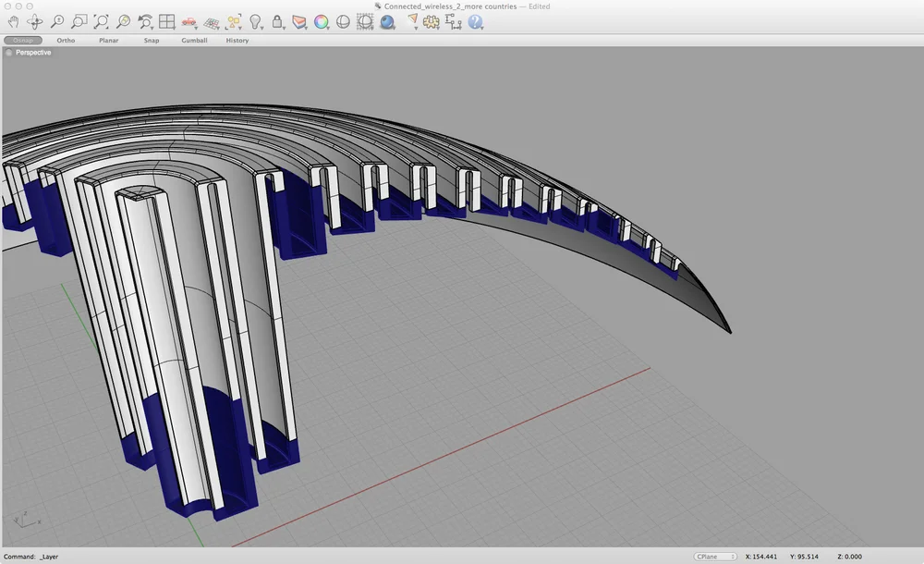Click Zoom Extents icon
Image resolution: width=924 pixels, height=564 pixels.
tap(102, 21)
